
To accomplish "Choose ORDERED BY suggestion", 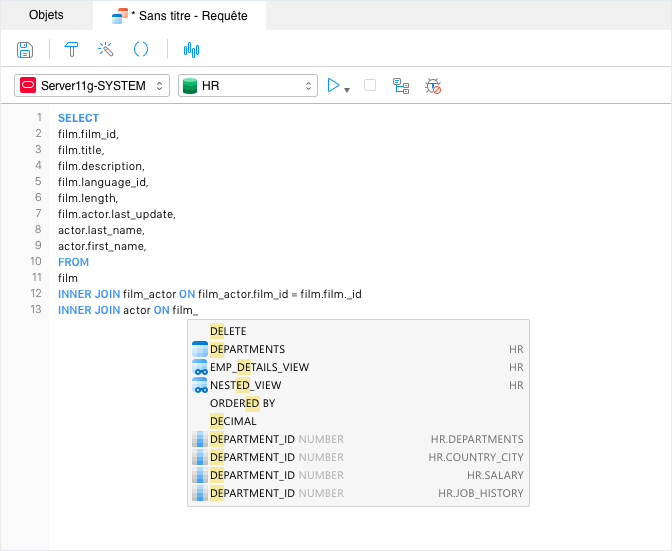I will [358, 403].
